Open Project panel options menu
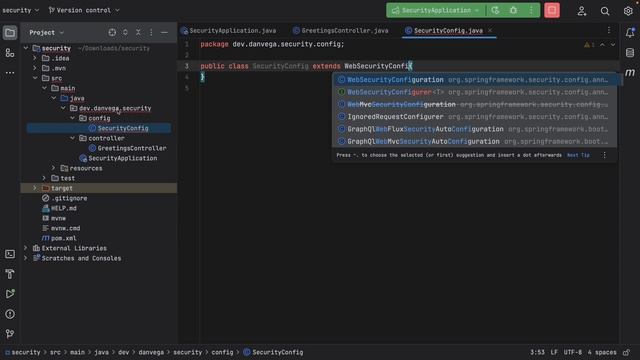This screenshot has height=360, width=640. [151, 32]
